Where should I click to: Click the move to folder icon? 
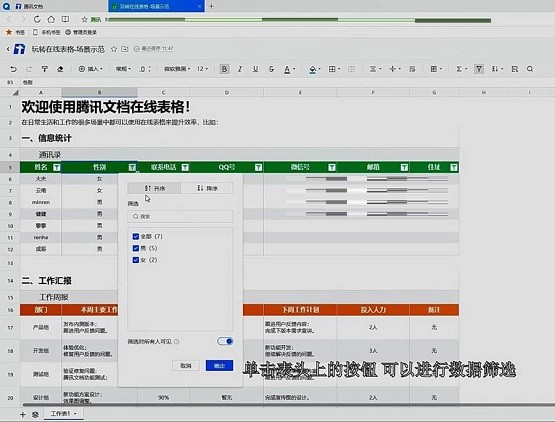125,49
